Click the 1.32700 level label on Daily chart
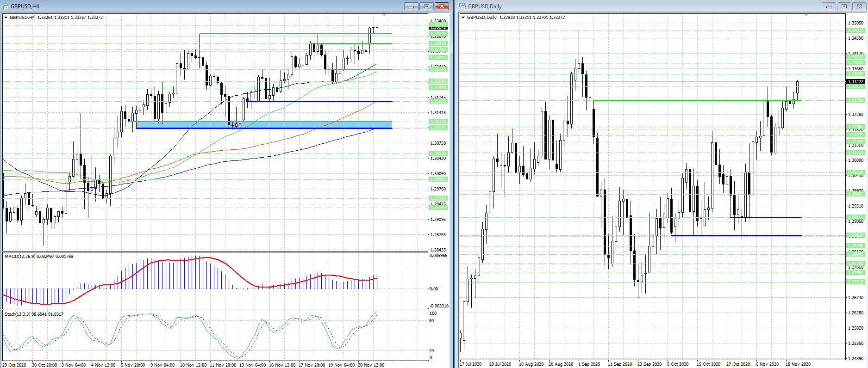Viewport: 868px width, 368px height. 855,100
